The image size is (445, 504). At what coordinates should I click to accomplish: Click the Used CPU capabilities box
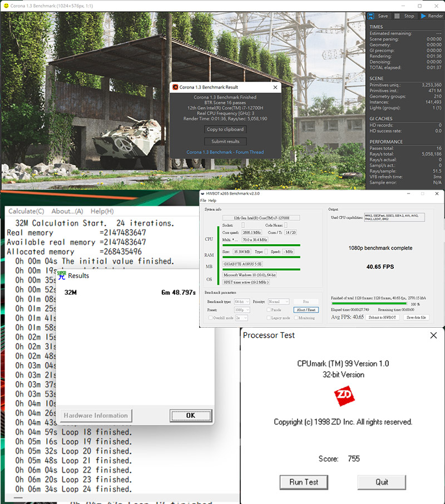point(394,218)
